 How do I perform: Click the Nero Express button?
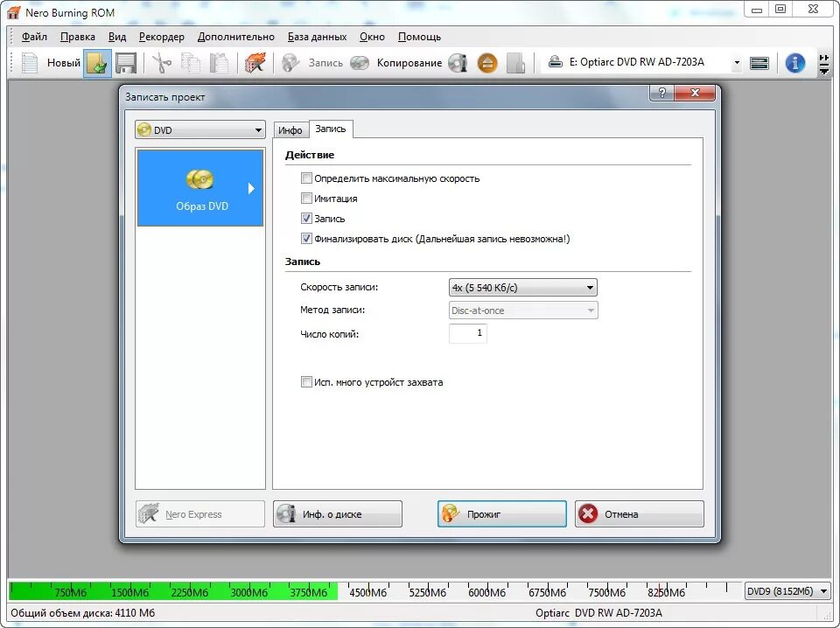200,514
